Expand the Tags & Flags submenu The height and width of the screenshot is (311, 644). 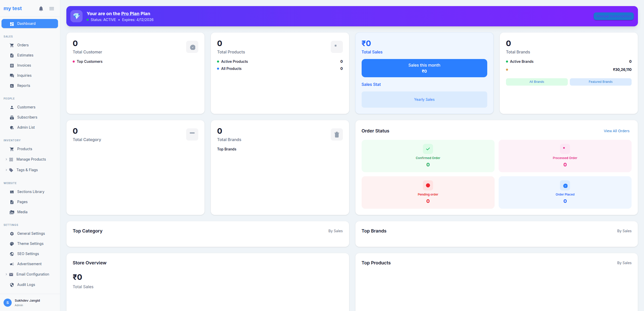(6, 170)
